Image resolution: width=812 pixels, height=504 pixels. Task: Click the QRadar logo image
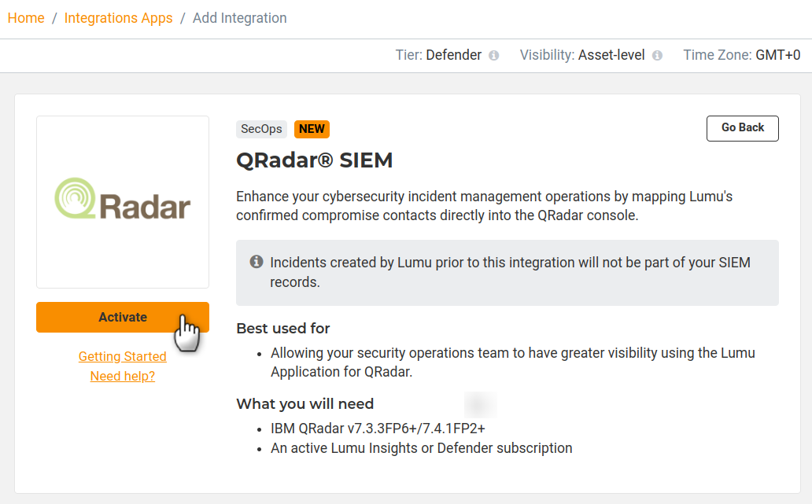[123, 201]
